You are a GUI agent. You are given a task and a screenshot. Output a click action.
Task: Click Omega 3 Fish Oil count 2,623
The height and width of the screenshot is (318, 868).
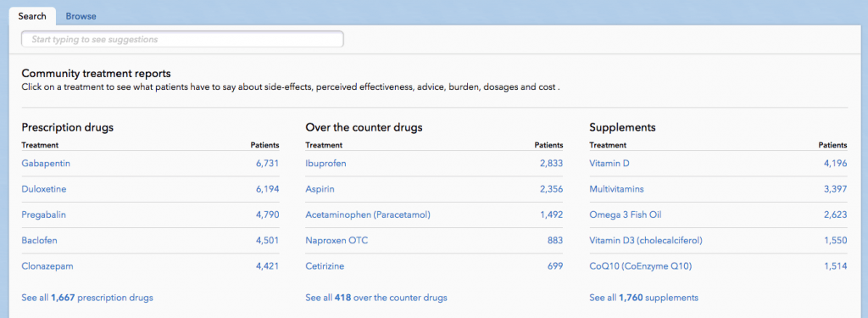pyautogui.click(x=835, y=215)
